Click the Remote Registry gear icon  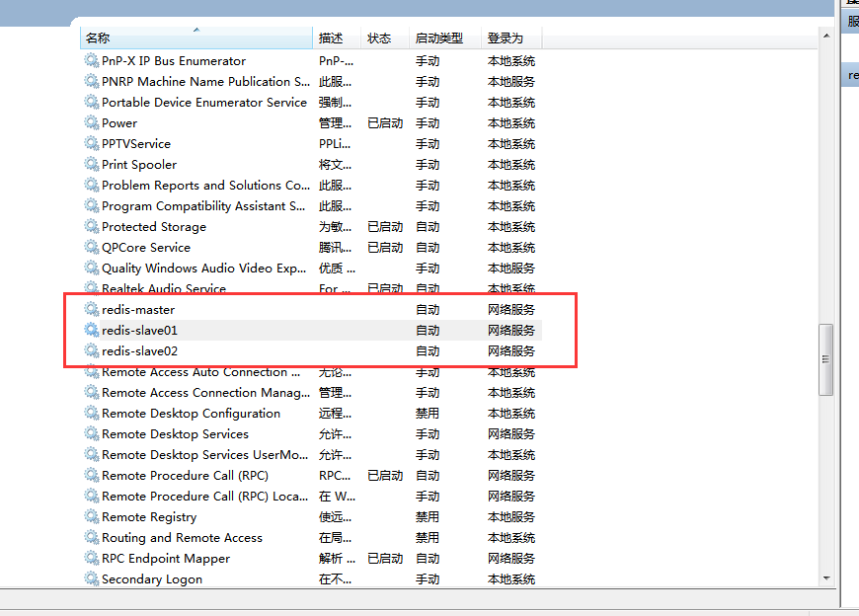92,516
